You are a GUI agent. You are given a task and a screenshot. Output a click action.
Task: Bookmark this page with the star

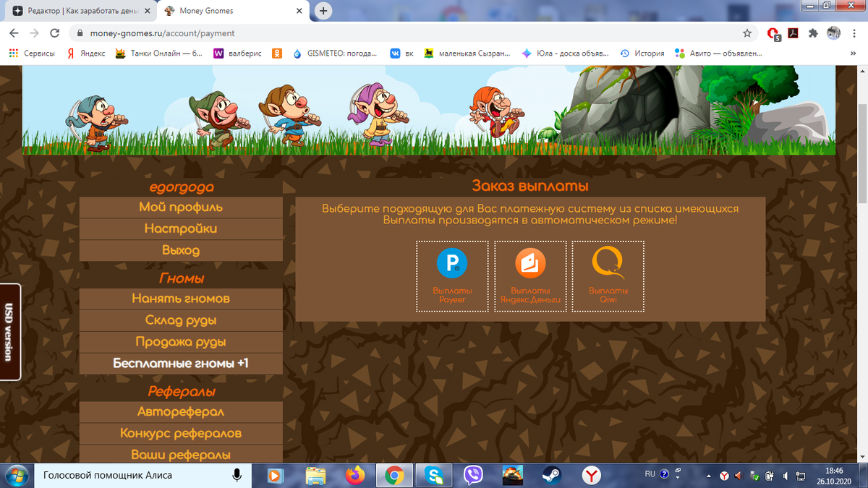pos(747,33)
